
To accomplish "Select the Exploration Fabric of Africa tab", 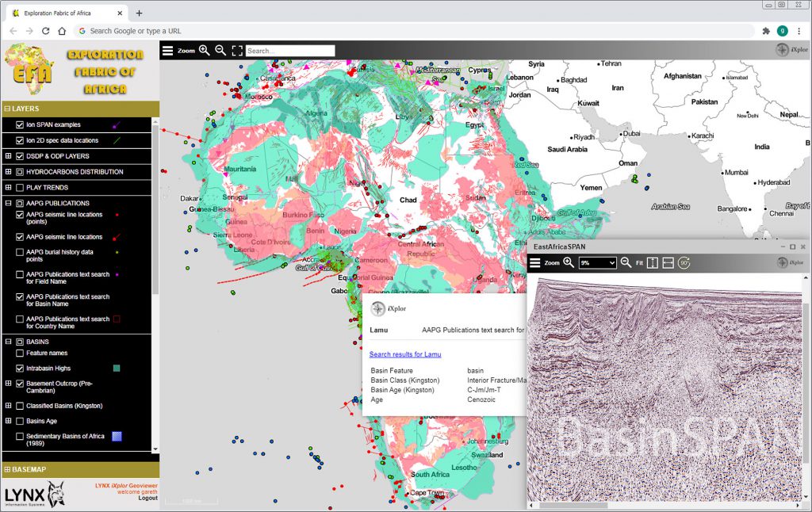I will click(x=67, y=13).
